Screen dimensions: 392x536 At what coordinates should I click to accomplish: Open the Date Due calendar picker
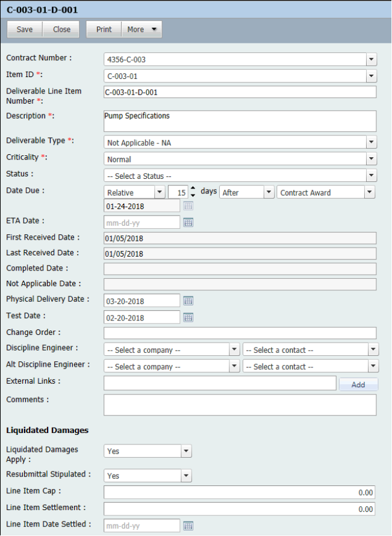(188, 206)
